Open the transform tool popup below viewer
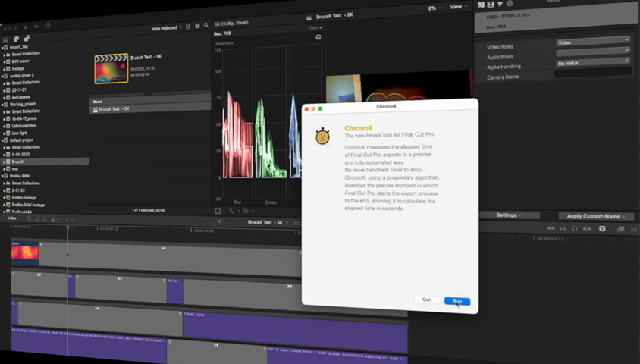 point(220,211)
